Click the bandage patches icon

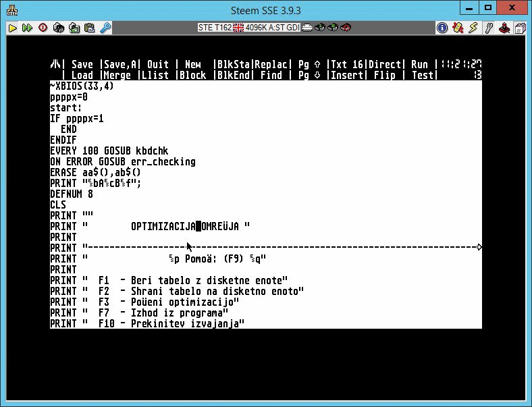[458, 28]
